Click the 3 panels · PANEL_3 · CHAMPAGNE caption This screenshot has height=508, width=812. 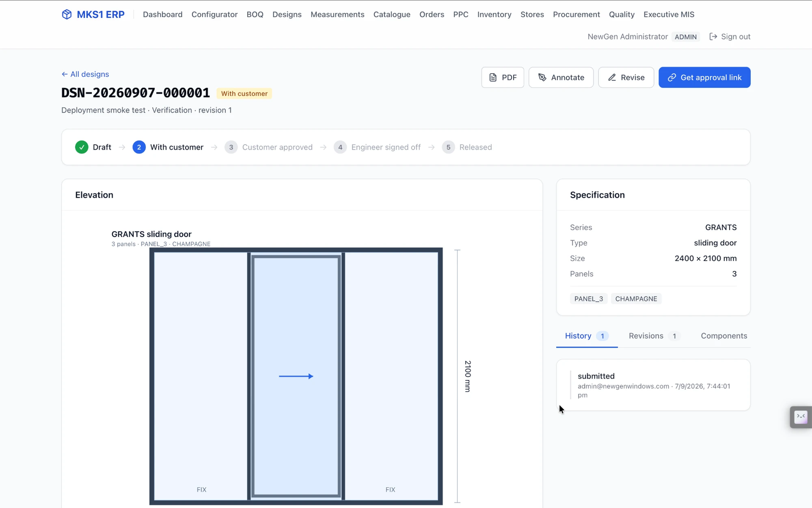click(x=161, y=244)
